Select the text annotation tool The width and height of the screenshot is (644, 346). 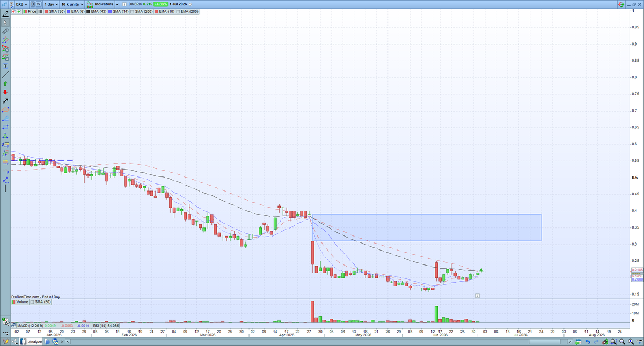click(x=5, y=65)
